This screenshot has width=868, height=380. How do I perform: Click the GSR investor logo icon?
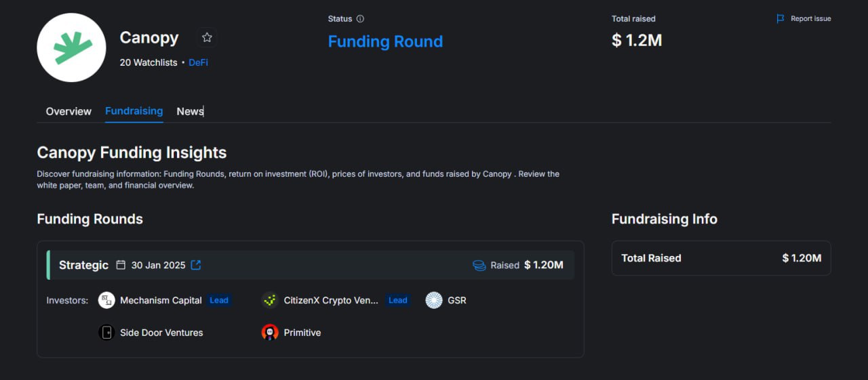(x=434, y=300)
